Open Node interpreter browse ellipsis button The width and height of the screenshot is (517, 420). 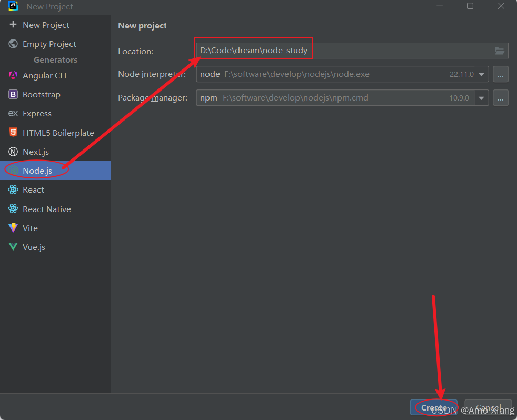501,74
